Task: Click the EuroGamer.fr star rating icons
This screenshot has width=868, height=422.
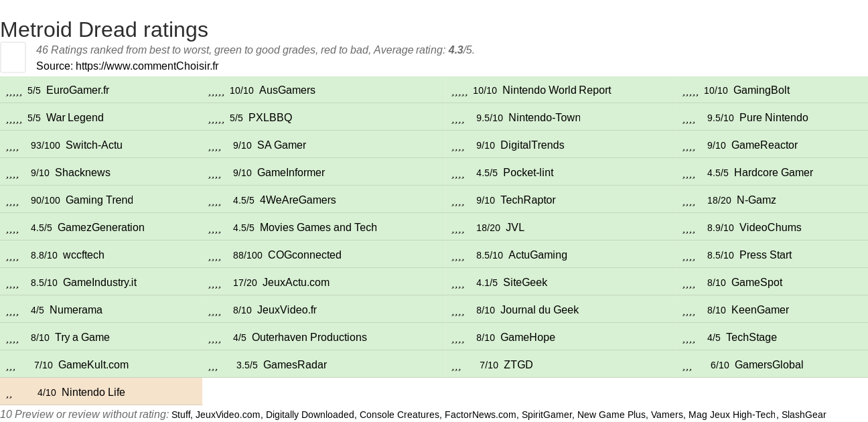Action: (14, 90)
